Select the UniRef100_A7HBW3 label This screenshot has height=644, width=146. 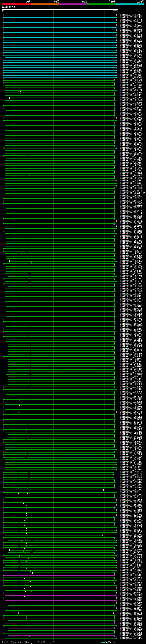coord(131,537)
